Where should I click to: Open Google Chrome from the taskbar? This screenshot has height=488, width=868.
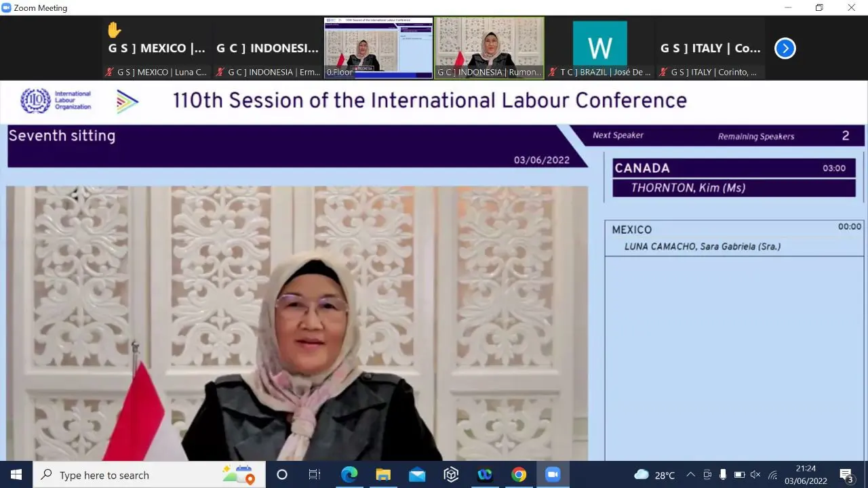(x=519, y=475)
